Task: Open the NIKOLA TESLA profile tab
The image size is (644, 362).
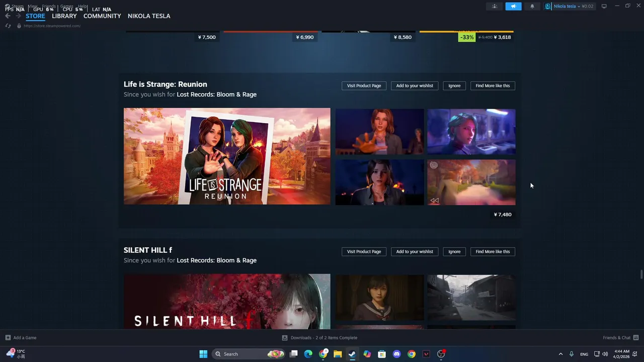Action: tap(149, 16)
